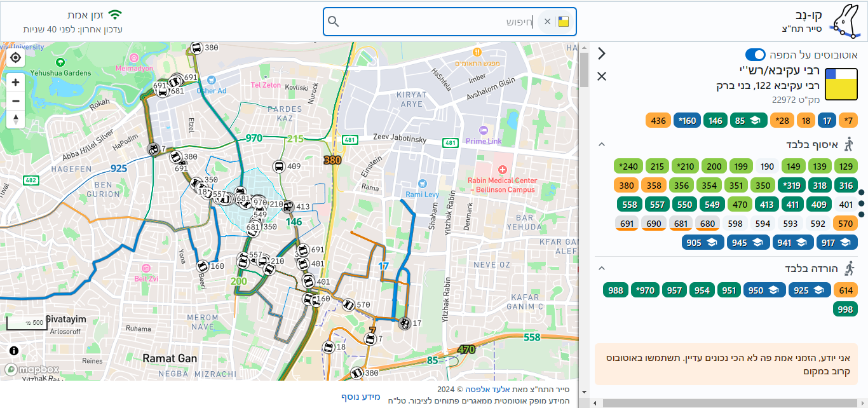Open the 'אלעד אלפסה' author link
This screenshot has height=408, width=868.
tap(487, 389)
